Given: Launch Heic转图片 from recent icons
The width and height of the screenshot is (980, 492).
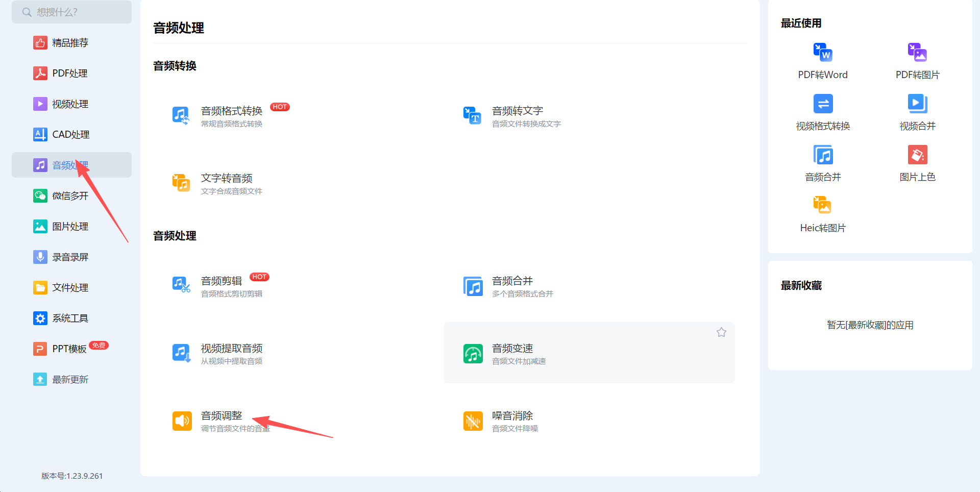Looking at the screenshot, I should click(823, 205).
